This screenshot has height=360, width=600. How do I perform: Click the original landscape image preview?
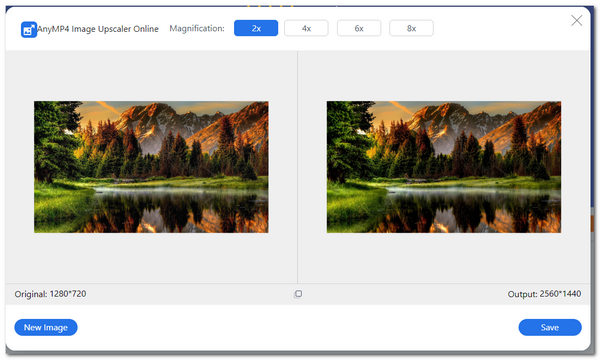coord(151,167)
